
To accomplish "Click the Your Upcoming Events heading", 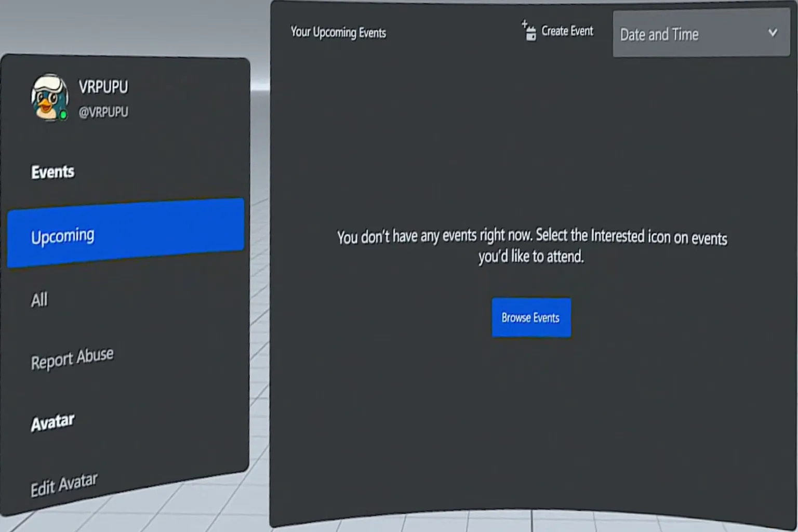I will (338, 32).
